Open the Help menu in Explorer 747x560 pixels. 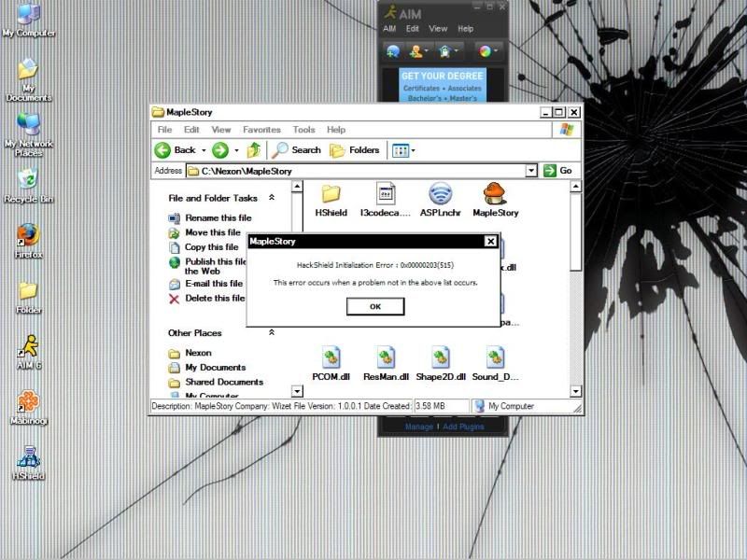[x=336, y=130]
